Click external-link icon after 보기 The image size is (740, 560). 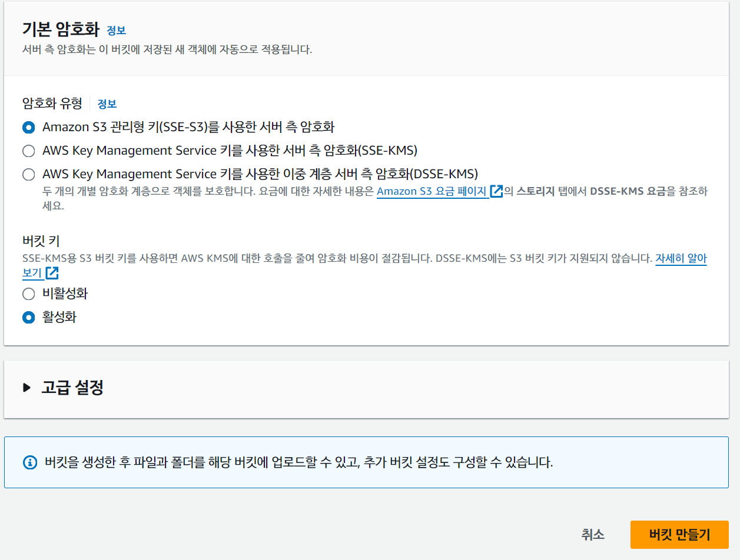(52, 273)
